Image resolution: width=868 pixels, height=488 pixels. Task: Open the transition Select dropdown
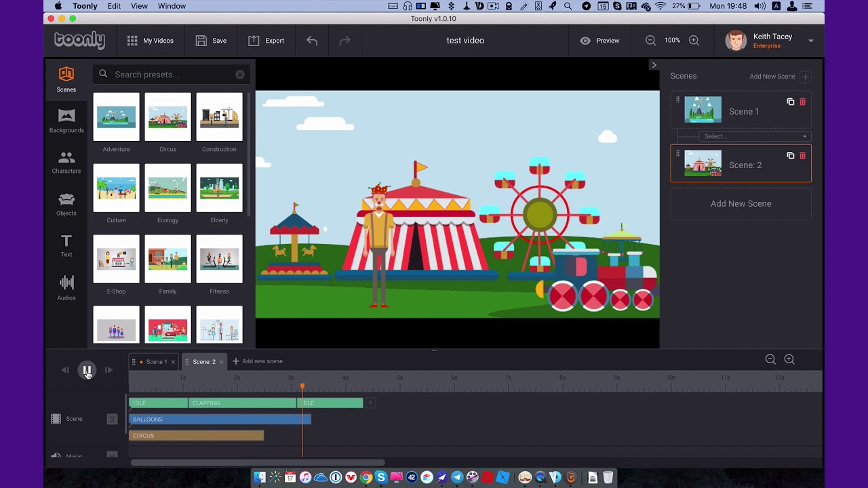point(755,136)
